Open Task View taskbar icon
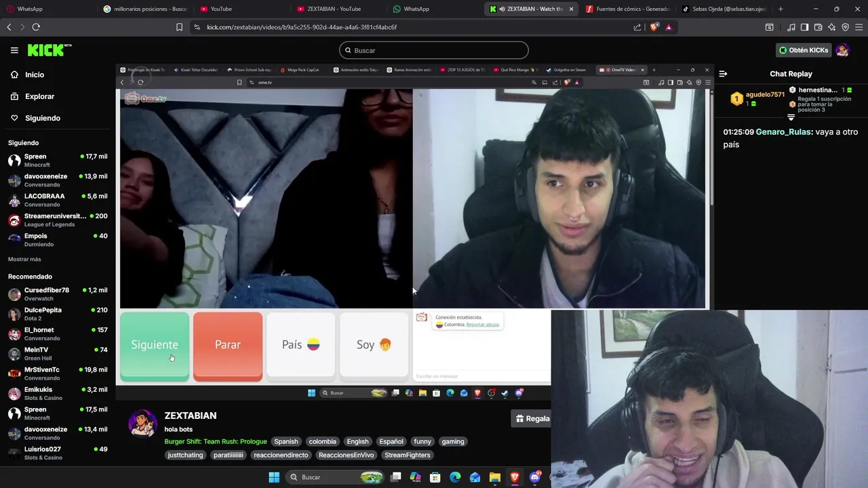 click(x=396, y=477)
